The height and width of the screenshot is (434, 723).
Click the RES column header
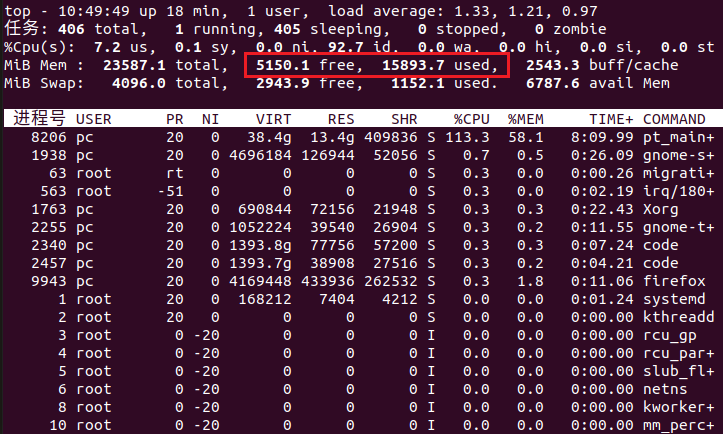[341, 119]
